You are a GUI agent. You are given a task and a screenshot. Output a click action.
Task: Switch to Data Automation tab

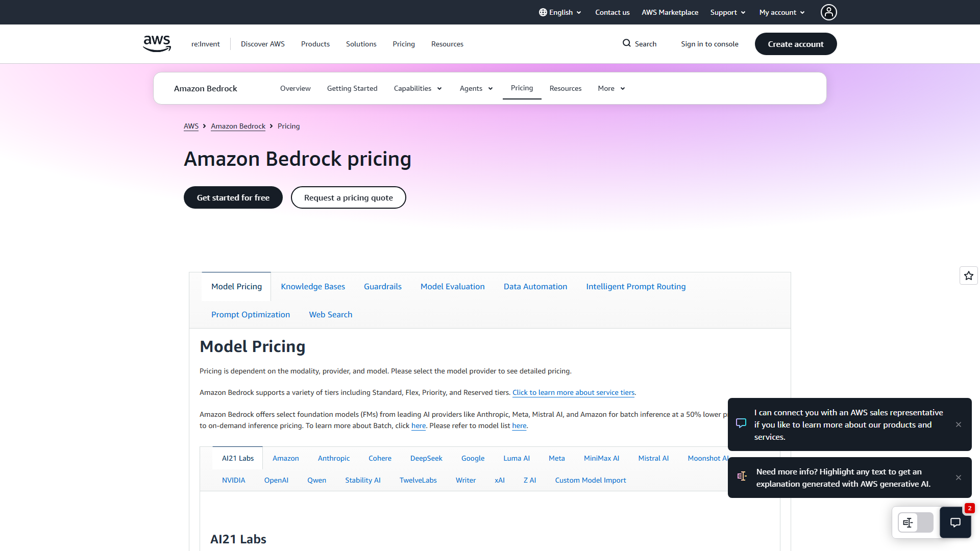coord(535,286)
